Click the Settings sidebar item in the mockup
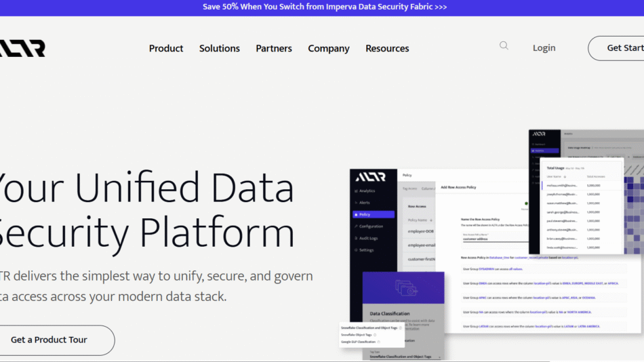The height and width of the screenshot is (362, 644). [x=366, y=250]
